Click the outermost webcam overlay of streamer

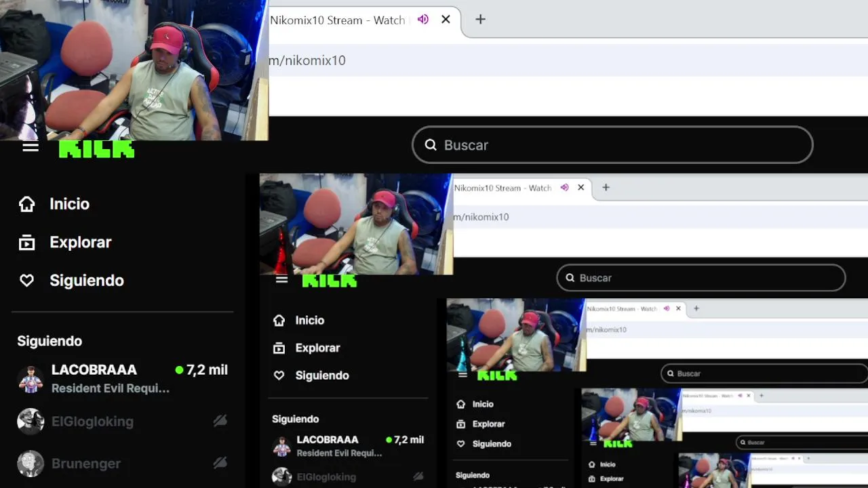pos(134,70)
